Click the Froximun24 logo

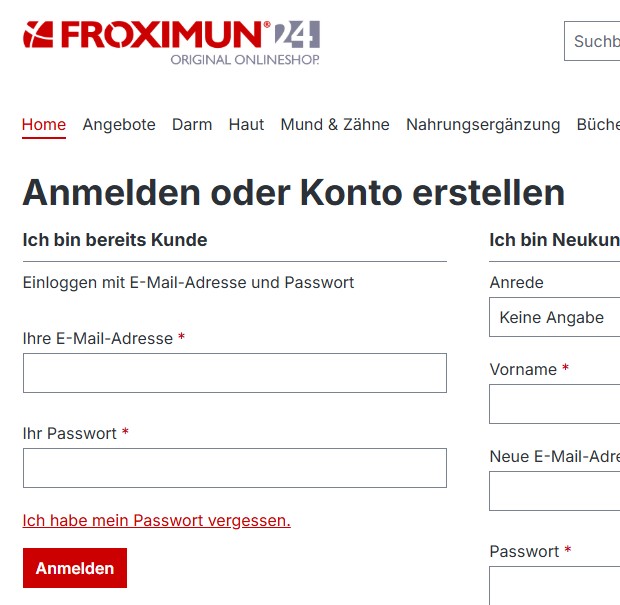[171, 41]
